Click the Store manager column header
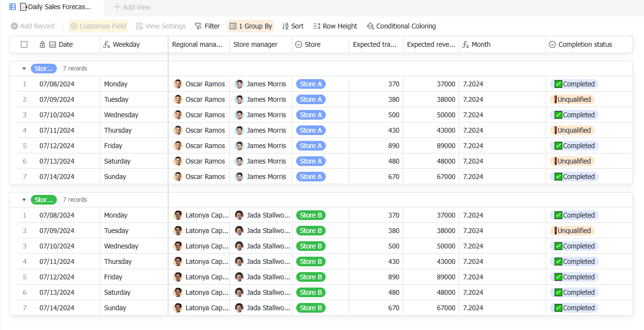The image size is (644, 330). pyautogui.click(x=260, y=44)
